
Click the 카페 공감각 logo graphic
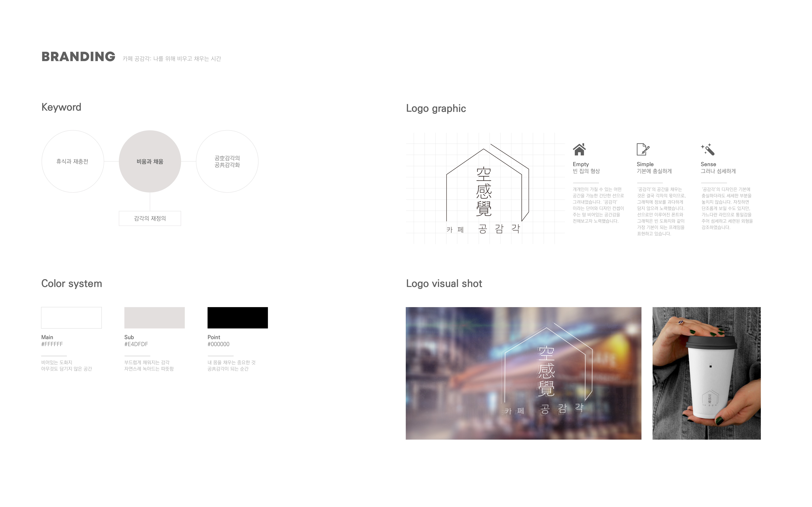(485, 187)
